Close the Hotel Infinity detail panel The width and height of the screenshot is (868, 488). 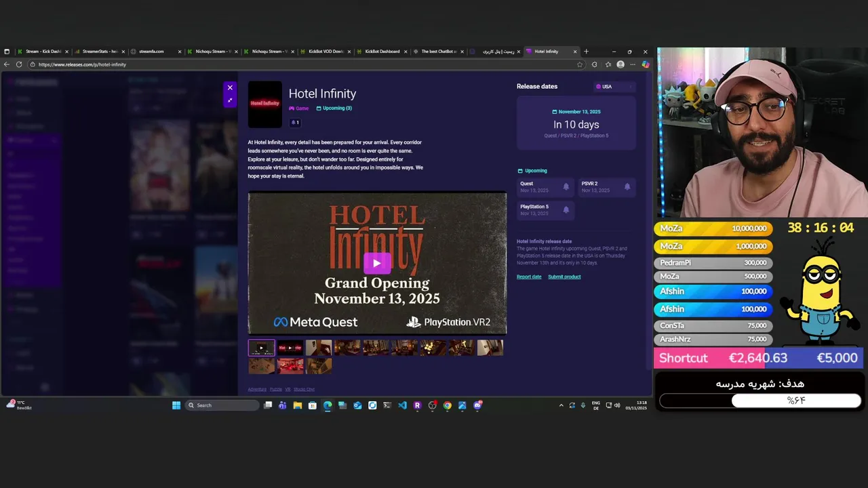pos(230,87)
